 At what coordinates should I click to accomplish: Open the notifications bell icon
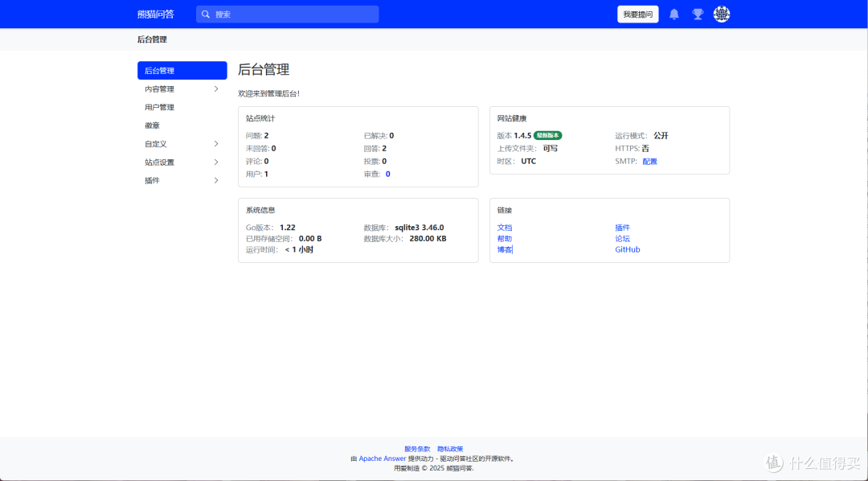click(x=674, y=14)
